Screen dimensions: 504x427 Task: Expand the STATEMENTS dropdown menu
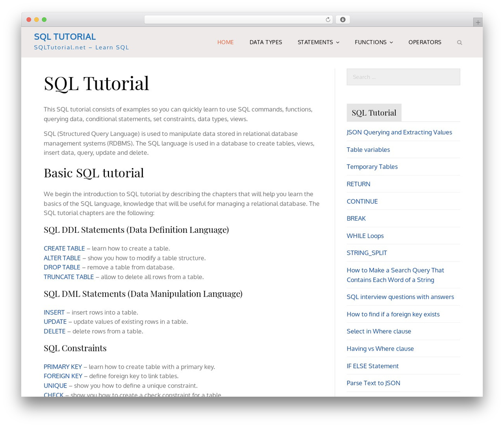click(x=318, y=42)
